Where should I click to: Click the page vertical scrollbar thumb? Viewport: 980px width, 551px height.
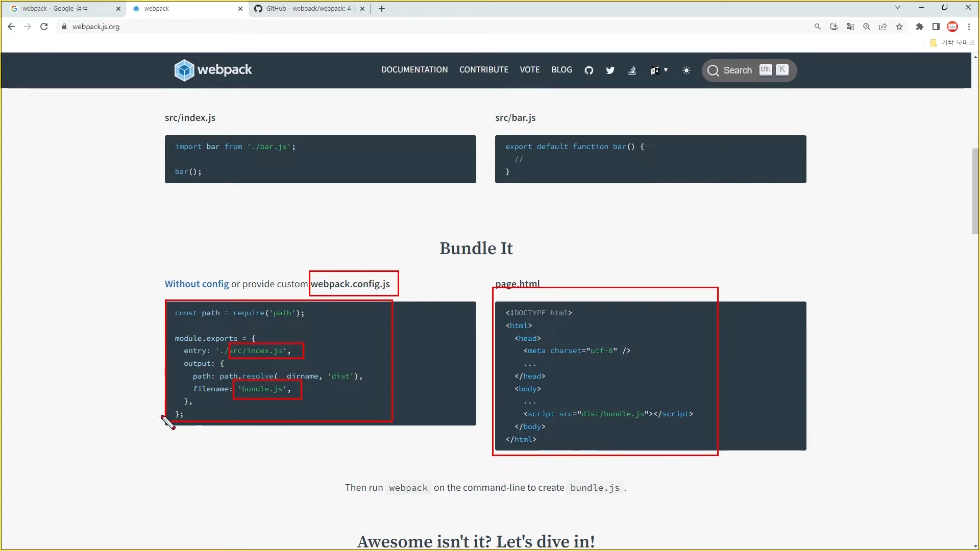975,191
